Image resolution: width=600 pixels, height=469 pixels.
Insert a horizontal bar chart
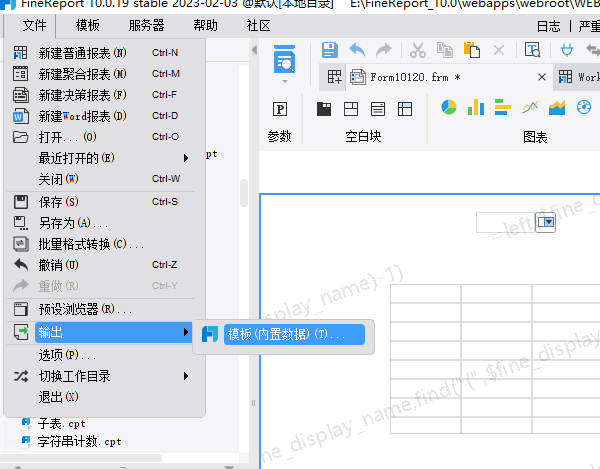point(502,107)
